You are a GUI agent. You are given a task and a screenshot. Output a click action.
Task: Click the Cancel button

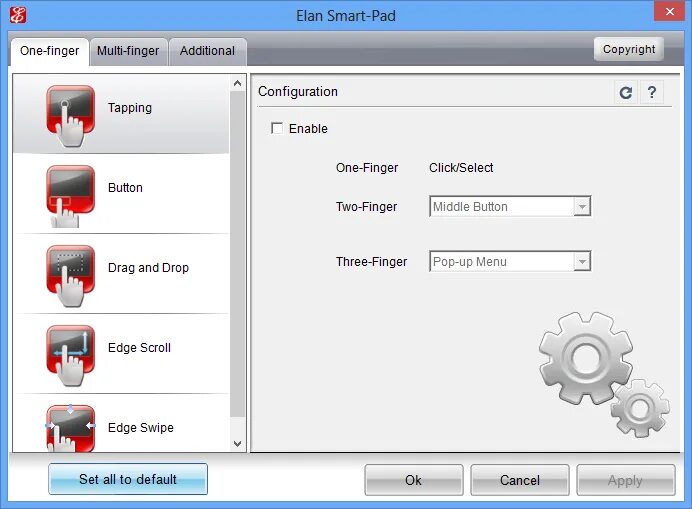point(520,480)
